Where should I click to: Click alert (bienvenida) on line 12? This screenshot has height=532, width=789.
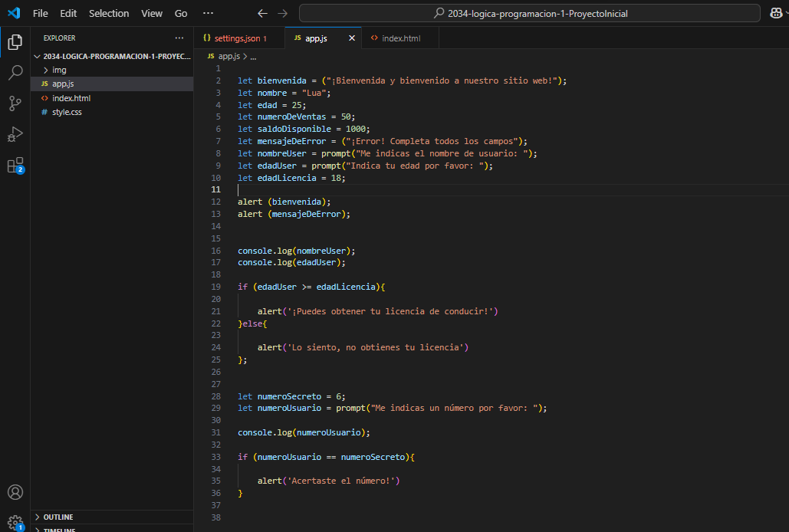coord(284,202)
